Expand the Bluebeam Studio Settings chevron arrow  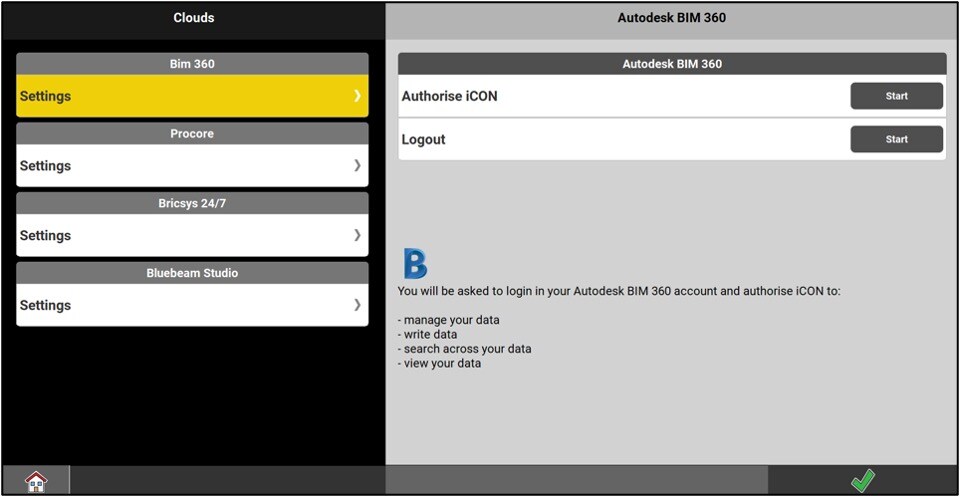click(x=357, y=305)
